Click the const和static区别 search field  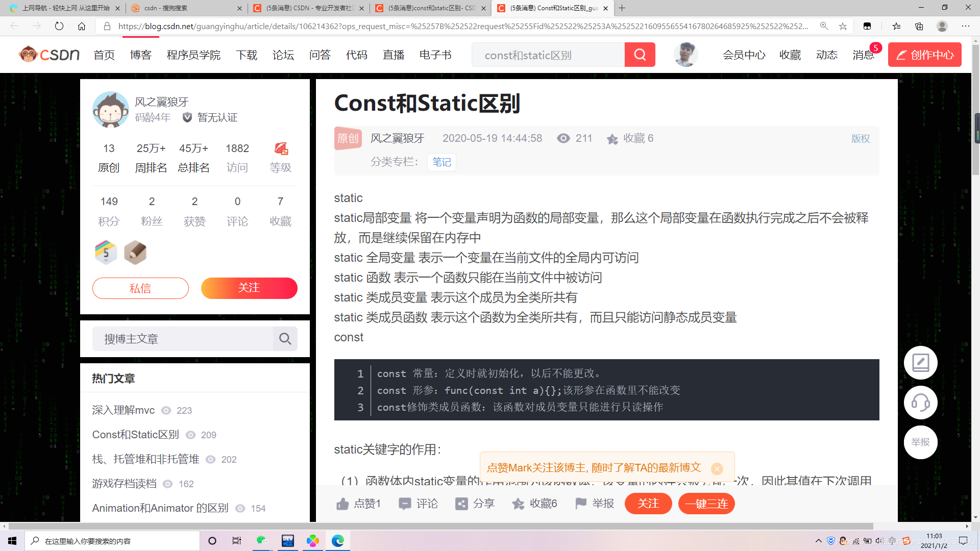pos(548,55)
